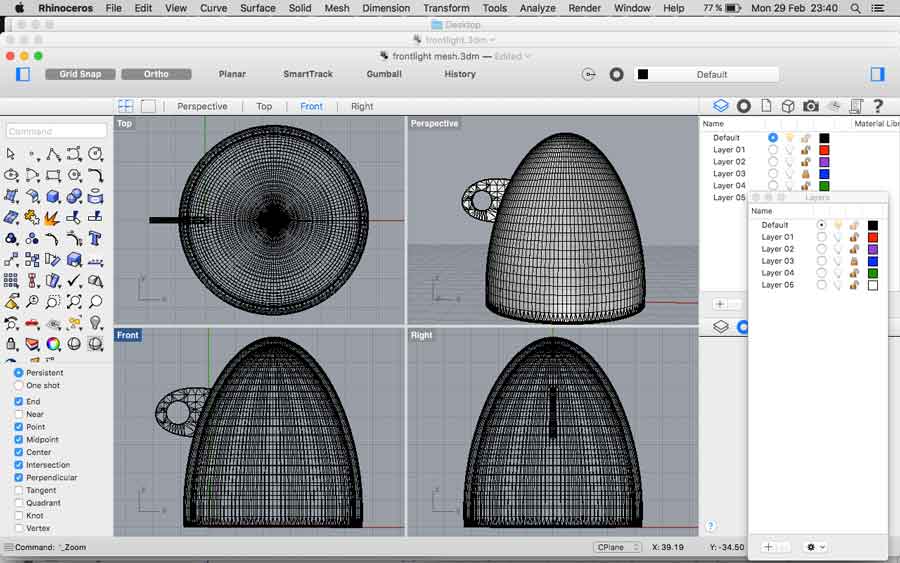Uncheck the End object snap
Viewport: 900px width, 563px height.
coord(18,401)
